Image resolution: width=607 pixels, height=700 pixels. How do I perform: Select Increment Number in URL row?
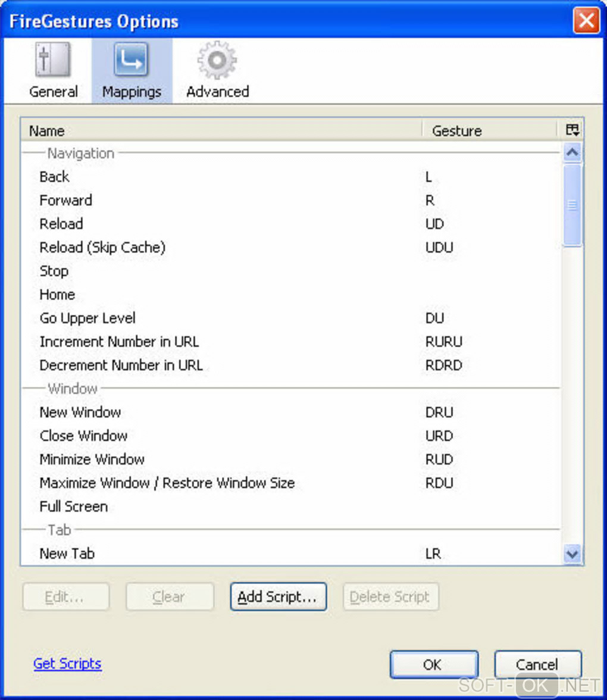pos(291,342)
